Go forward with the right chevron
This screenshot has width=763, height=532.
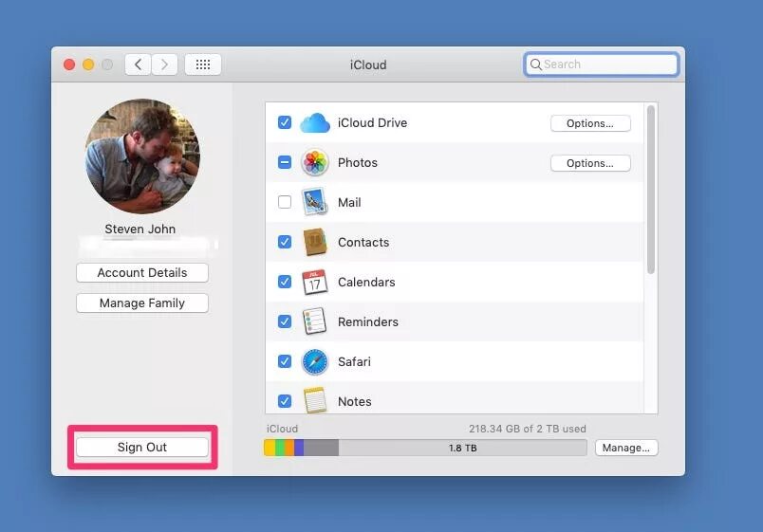pyautogui.click(x=164, y=64)
